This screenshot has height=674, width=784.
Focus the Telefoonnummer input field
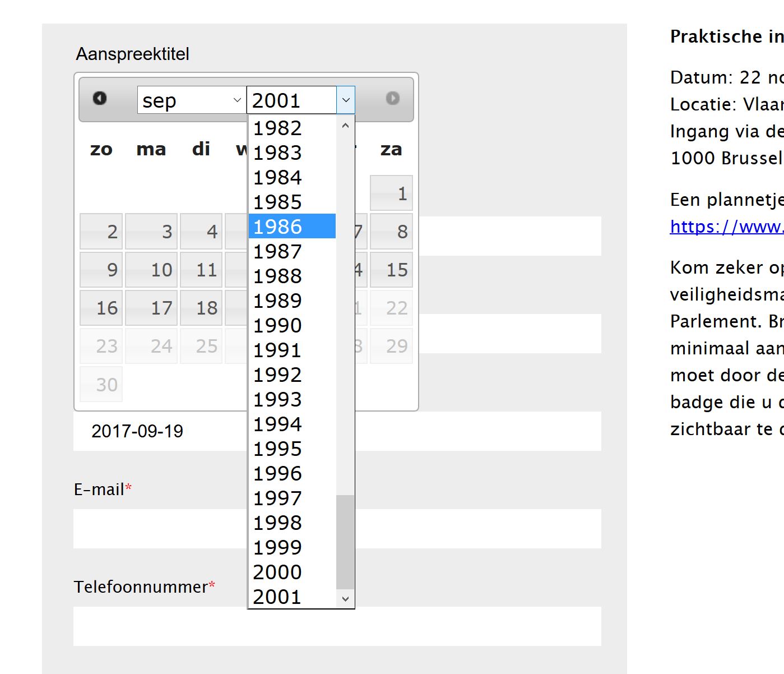pos(337,626)
